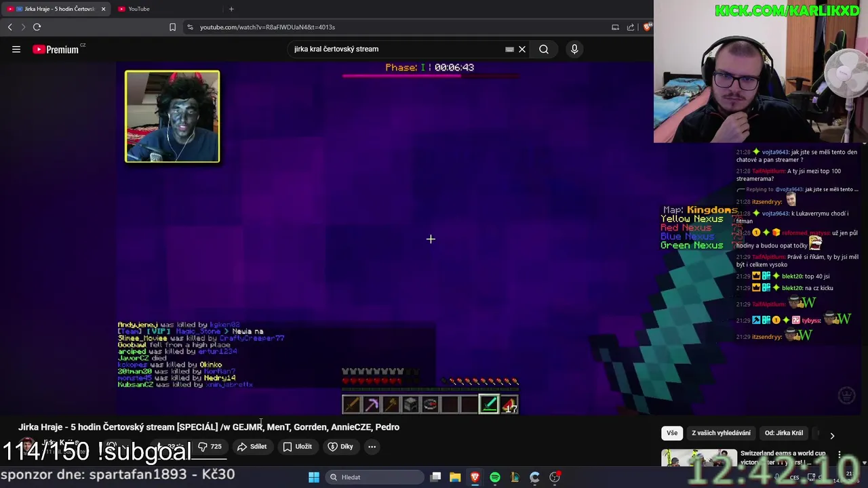Open site settings icon in address bar
The height and width of the screenshot is (488, 868).
[190, 27]
